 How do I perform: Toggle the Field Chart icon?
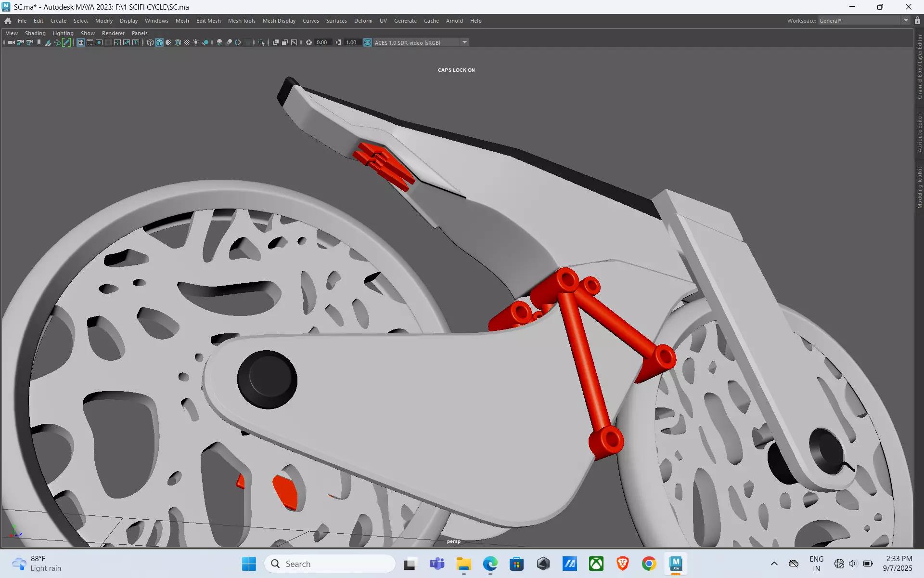pyautogui.click(x=117, y=42)
